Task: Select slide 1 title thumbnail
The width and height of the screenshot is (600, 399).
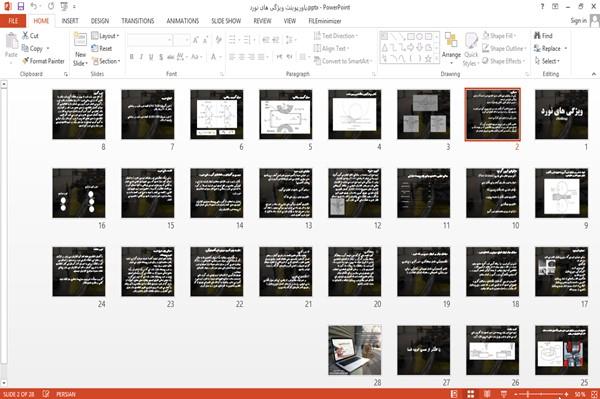Action: point(561,114)
